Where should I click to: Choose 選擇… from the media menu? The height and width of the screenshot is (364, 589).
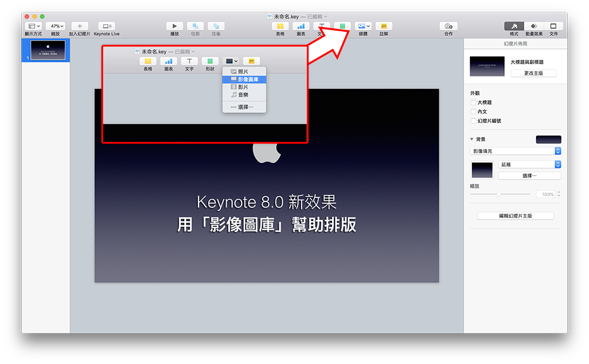pos(244,107)
